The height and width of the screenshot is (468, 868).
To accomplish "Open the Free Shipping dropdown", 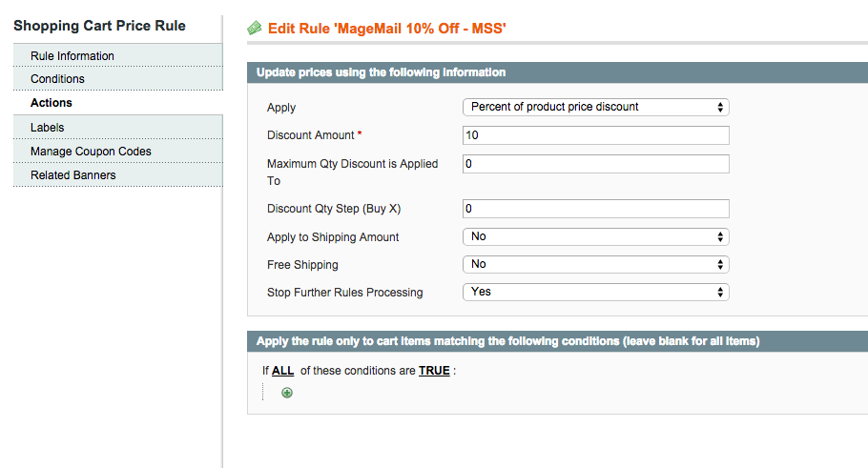I will coord(595,264).
